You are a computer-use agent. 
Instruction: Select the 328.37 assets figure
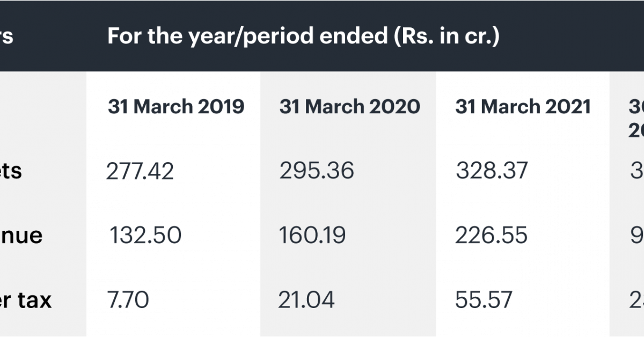pos(492,171)
